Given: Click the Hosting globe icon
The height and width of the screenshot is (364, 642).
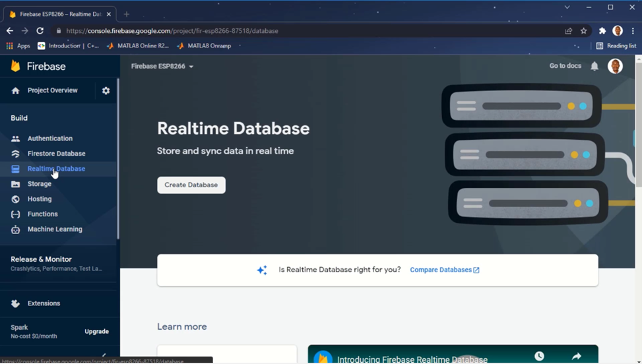Looking at the screenshot, I should pyautogui.click(x=16, y=199).
